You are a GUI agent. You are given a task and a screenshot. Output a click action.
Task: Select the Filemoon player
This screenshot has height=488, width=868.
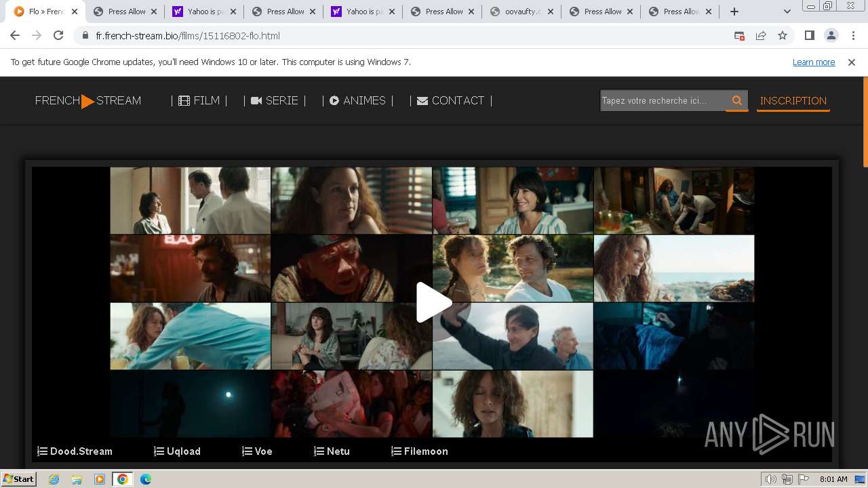point(420,451)
